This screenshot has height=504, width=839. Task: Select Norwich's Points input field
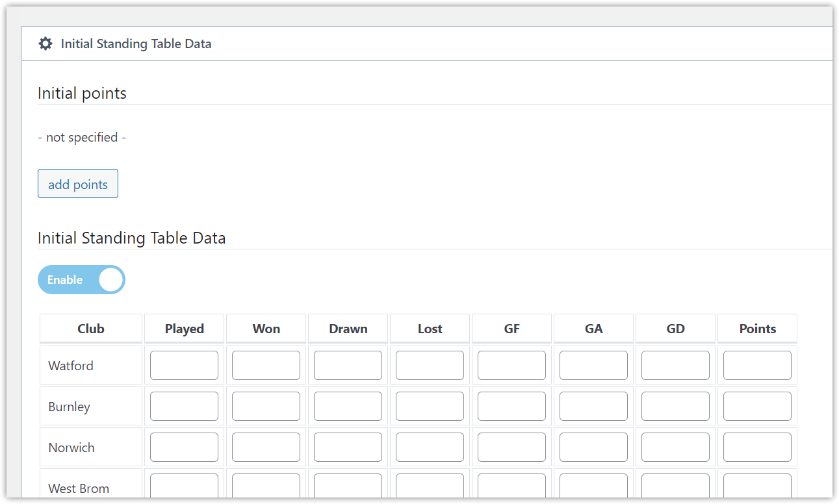coord(756,447)
